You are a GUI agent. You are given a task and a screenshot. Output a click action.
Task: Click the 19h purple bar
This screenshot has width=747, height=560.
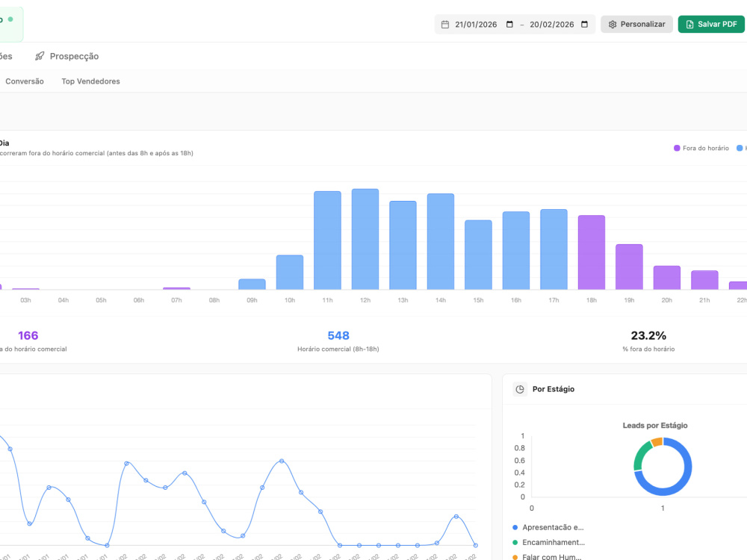[x=629, y=267]
